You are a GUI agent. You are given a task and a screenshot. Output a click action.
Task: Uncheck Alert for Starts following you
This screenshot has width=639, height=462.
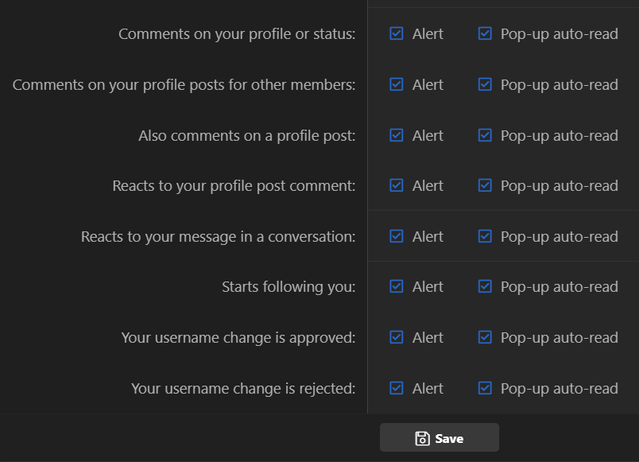(x=397, y=286)
